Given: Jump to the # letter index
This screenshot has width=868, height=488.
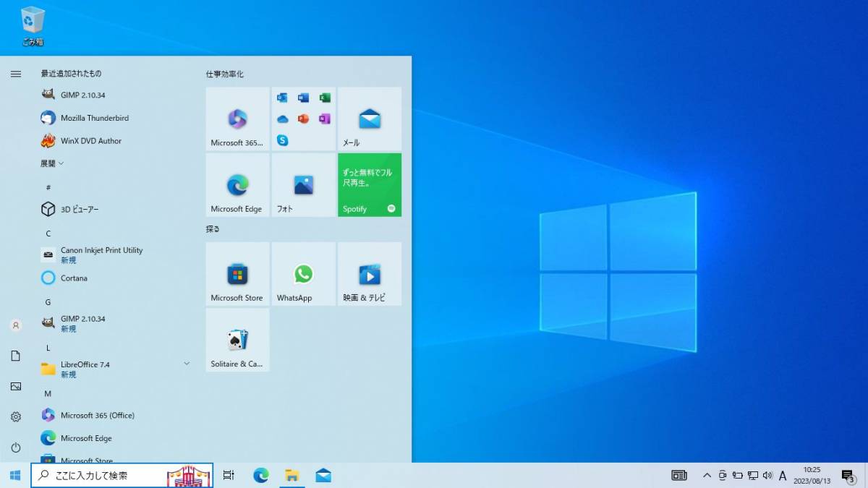Looking at the screenshot, I should [48, 187].
